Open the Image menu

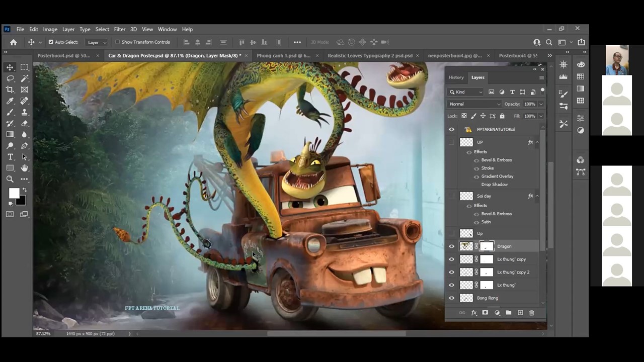click(50, 29)
